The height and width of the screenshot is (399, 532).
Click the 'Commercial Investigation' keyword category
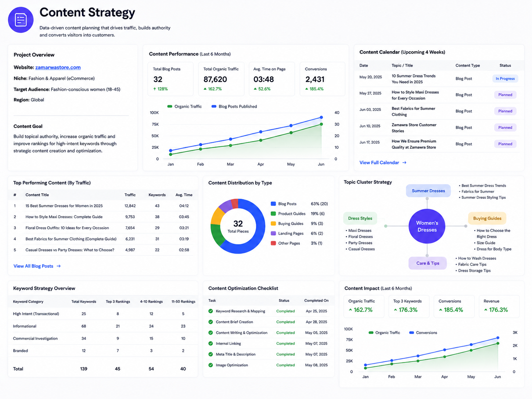[x=35, y=338]
